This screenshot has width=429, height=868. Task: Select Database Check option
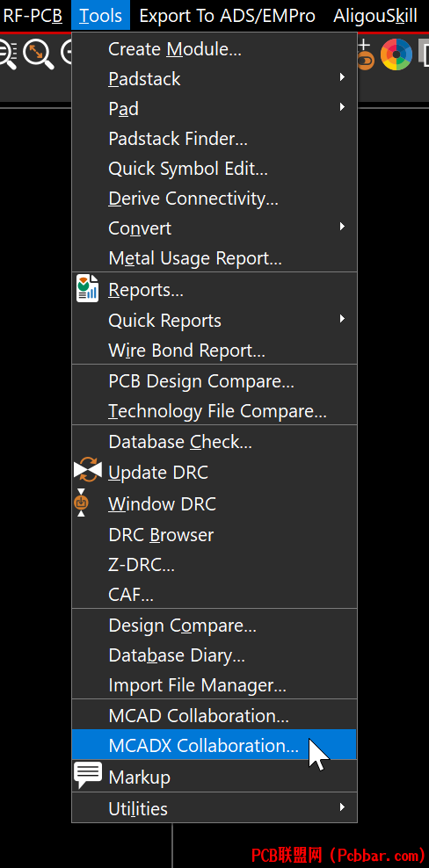(214, 441)
